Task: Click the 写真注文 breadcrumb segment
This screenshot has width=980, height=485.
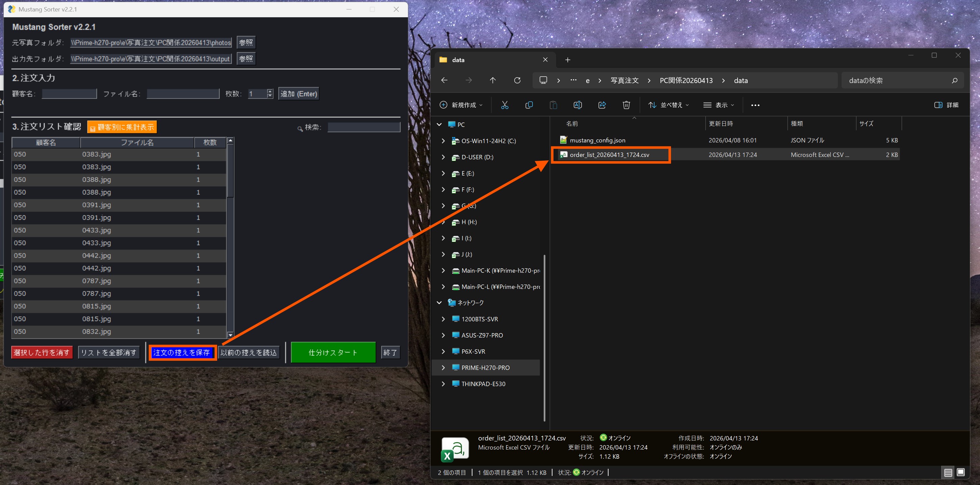Action: point(624,80)
